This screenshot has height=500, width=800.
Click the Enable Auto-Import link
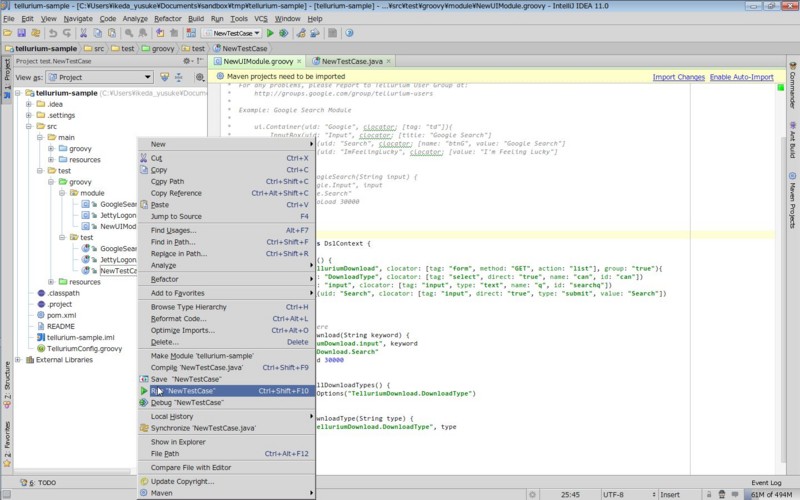pos(741,77)
